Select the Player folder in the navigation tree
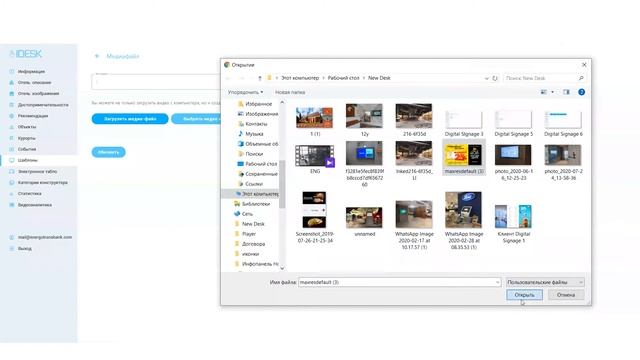The image size is (640, 360). pyautogui.click(x=249, y=234)
